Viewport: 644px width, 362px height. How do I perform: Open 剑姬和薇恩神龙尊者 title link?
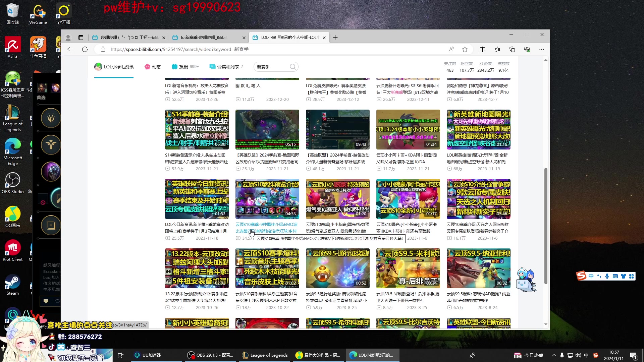(x=478, y=89)
